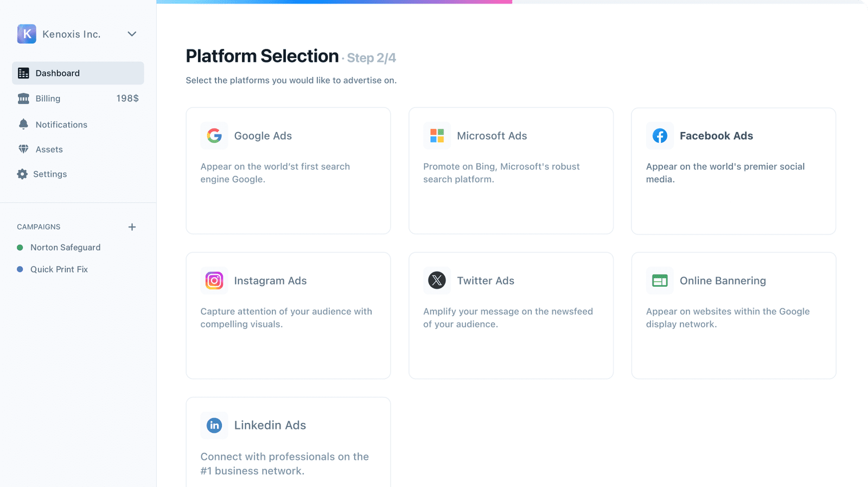Open the Assets sidebar item
868x487 pixels.
coord(49,149)
